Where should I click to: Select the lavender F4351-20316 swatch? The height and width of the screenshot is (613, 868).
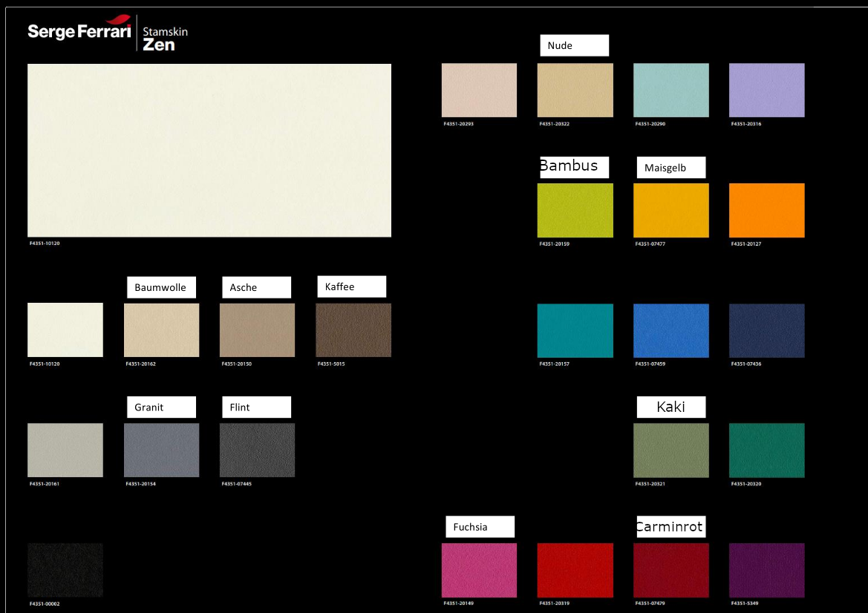pyautogui.click(x=767, y=90)
